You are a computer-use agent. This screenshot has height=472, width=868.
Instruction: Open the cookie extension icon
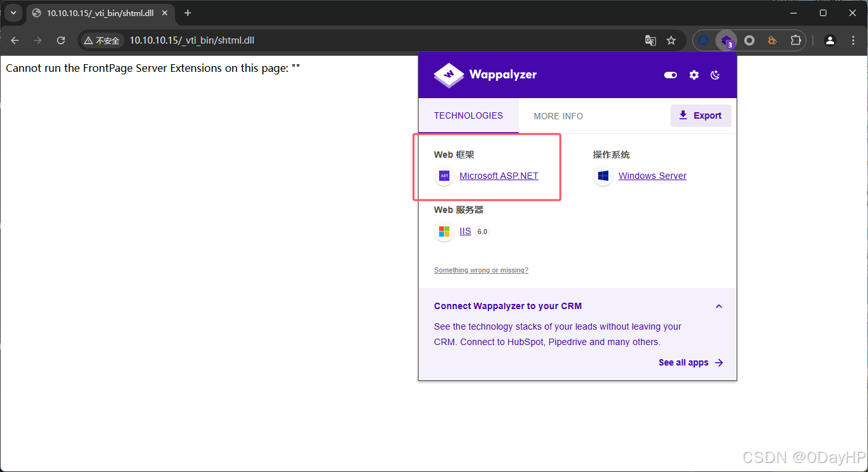[x=772, y=40]
